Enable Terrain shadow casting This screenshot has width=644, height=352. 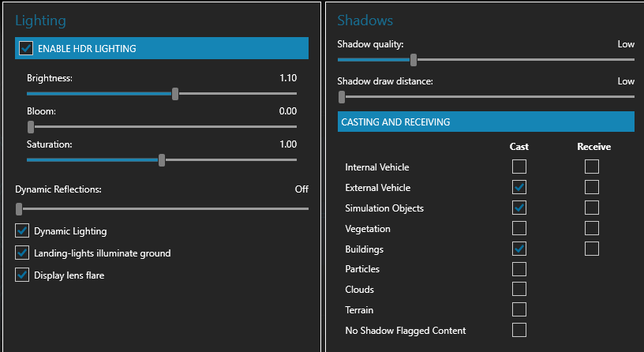tap(519, 310)
